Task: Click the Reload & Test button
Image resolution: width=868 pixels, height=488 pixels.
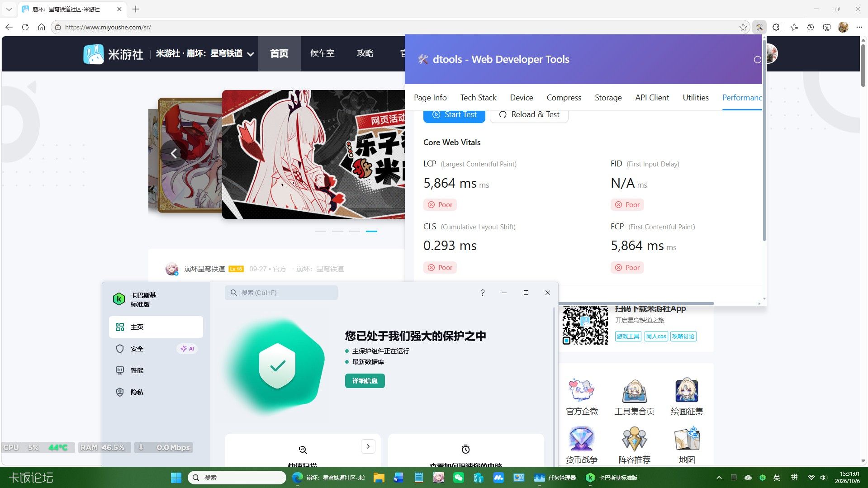Action: pos(529,115)
